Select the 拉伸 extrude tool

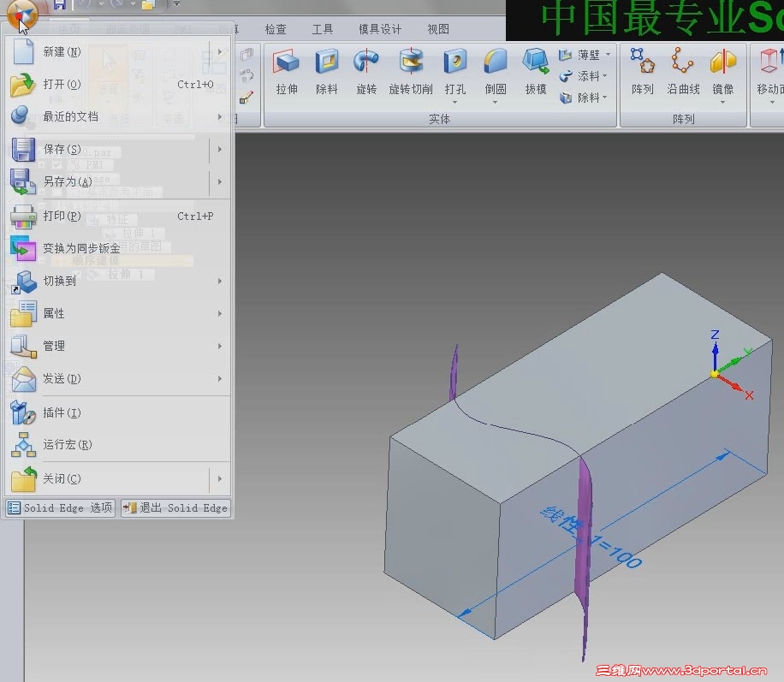(287, 72)
